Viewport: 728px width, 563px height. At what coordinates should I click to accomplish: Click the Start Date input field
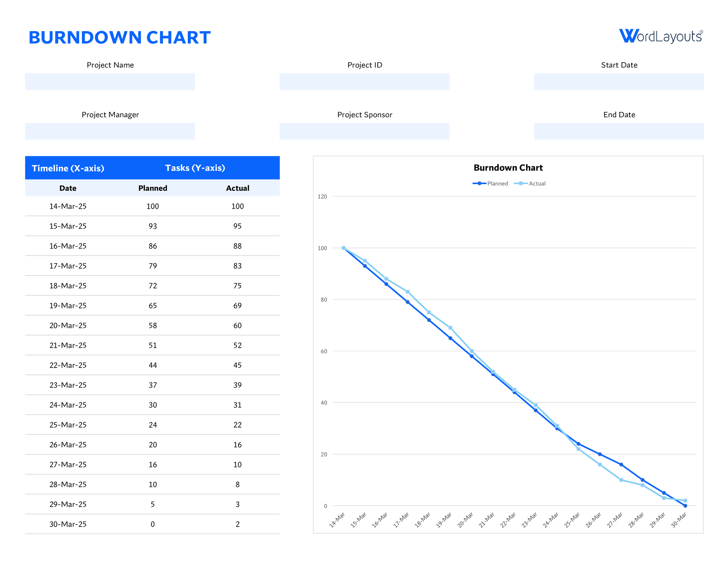pyautogui.click(x=618, y=82)
